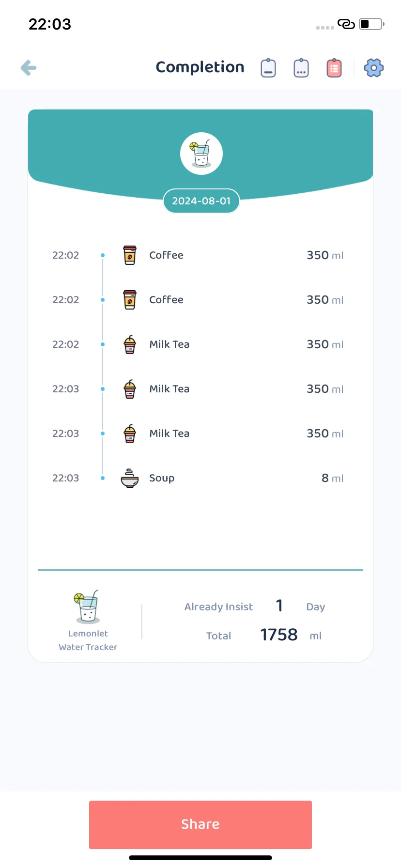Tap the Lemonlet Water Tracker logo
This screenshot has width=401, height=868.
click(88, 606)
